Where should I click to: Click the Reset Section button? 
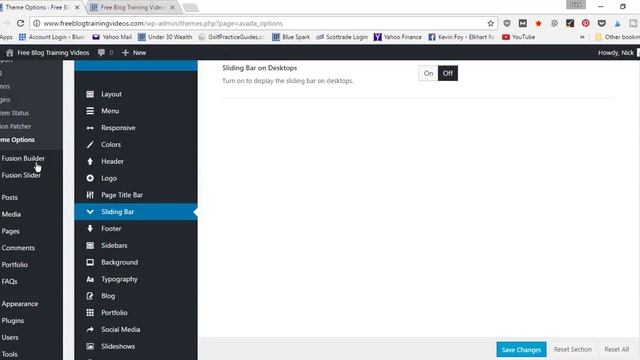573,349
